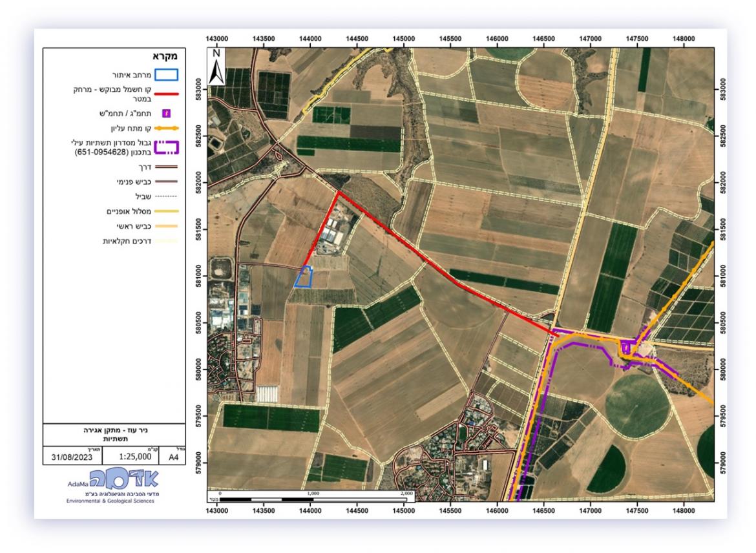Viewport: 756px width, 553px height.
Task: Click the 31/08/2023 date field
Action: point(72,457)
